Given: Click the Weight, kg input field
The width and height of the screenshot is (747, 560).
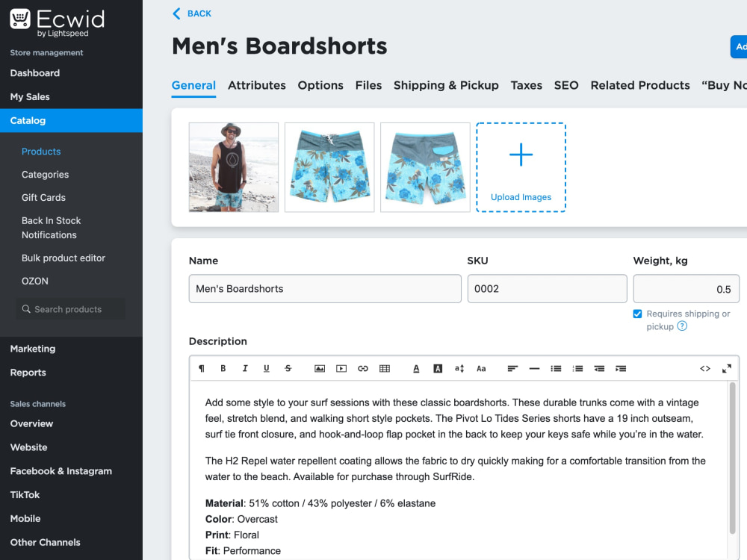Looking at the screenshot, I should [x=686, y=288].
